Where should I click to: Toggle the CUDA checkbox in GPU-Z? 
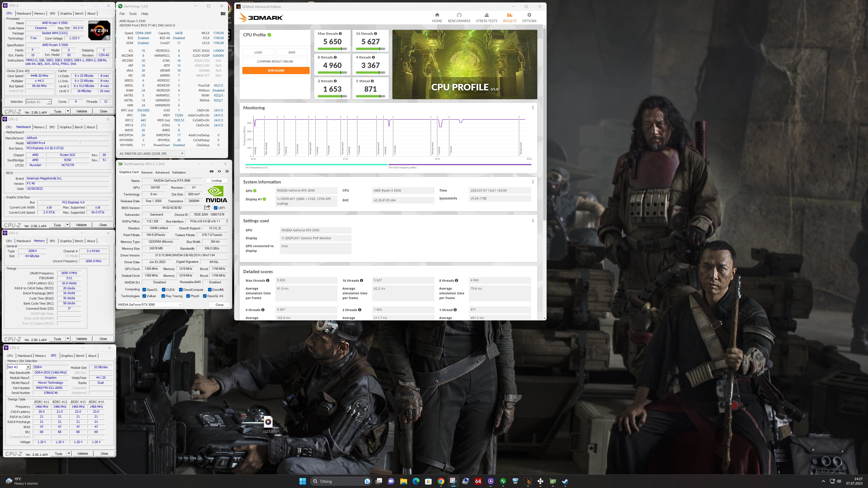pos(163,290)
